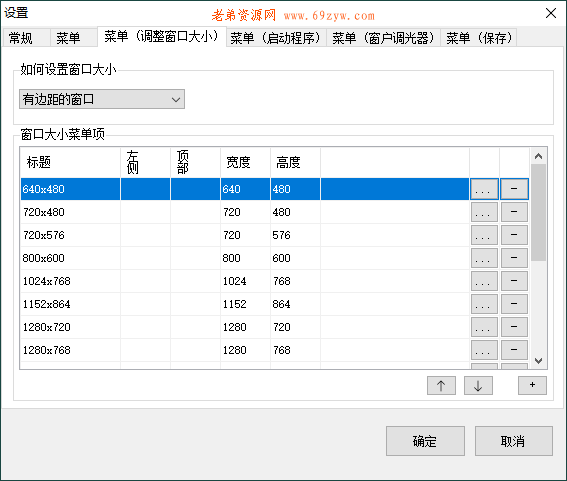Switch to the 常规 tab

tap(26, 38)
